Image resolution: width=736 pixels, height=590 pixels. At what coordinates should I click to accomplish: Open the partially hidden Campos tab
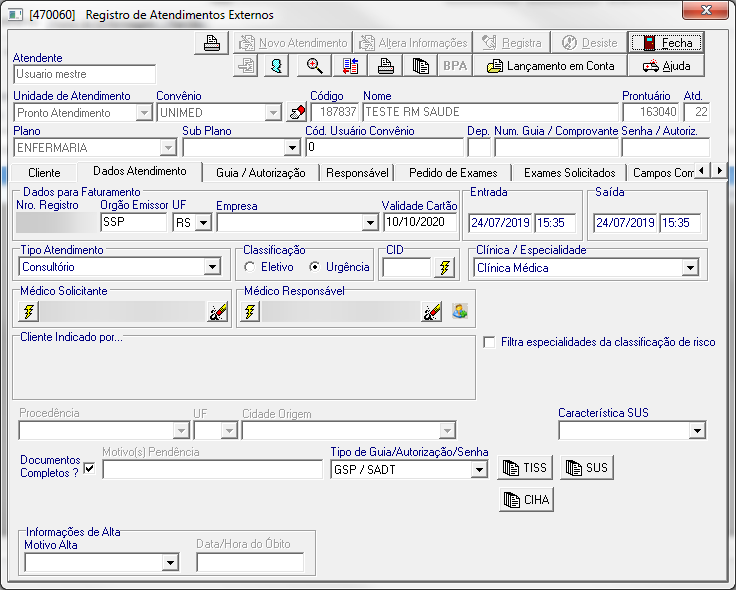(x=662, y=173)
